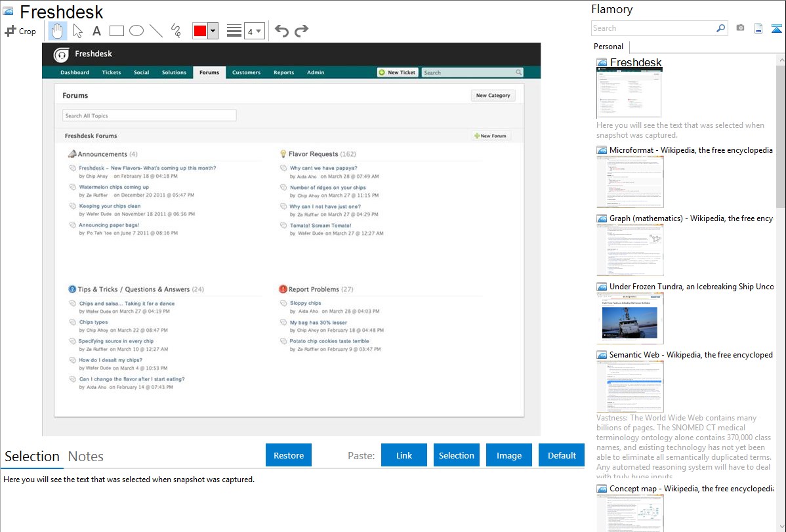Open Tips & Tricks / Questions & Answers
Screen dimensions: 786x532
coord(136,289)
